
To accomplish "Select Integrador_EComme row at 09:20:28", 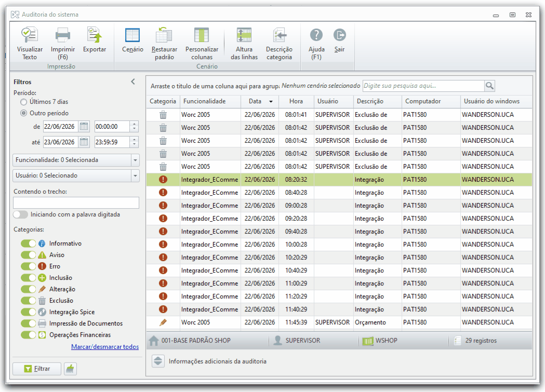I will pos(339,219).
